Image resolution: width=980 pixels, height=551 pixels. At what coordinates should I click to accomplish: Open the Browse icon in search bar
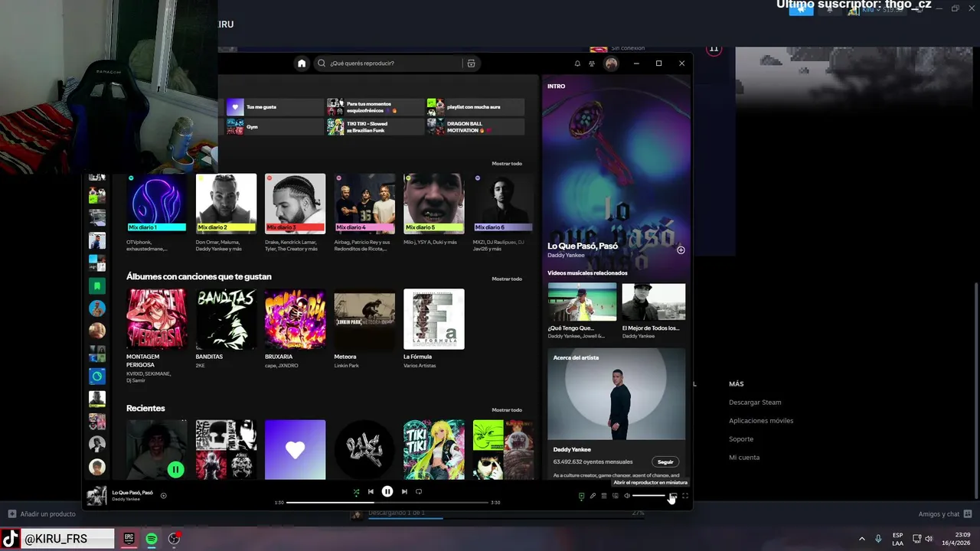click(471, 64)
